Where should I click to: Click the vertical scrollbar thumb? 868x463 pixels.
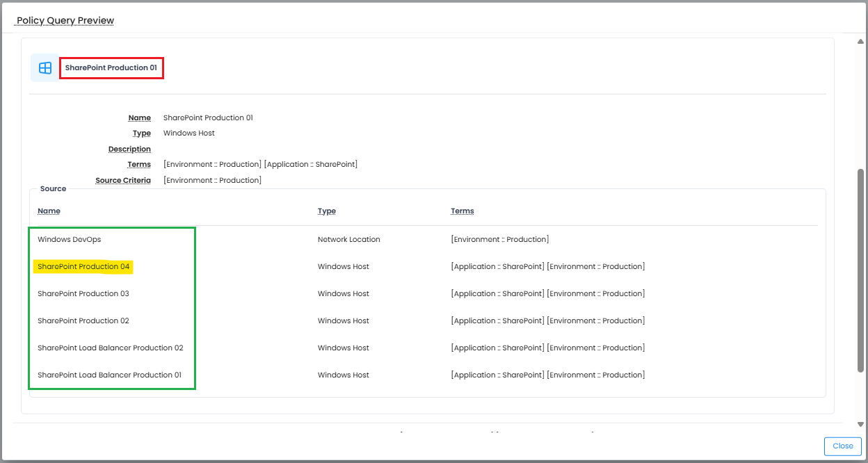tap(860, 271)
